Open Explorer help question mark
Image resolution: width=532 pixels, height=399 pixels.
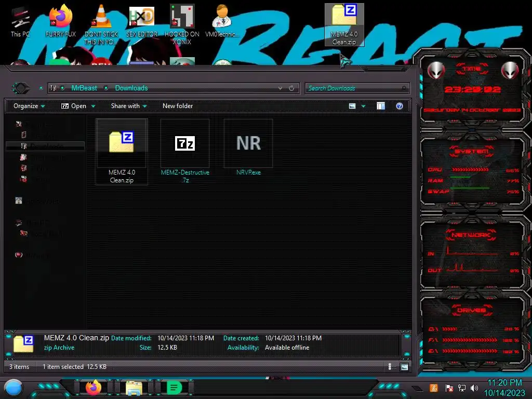pos(400,106)
